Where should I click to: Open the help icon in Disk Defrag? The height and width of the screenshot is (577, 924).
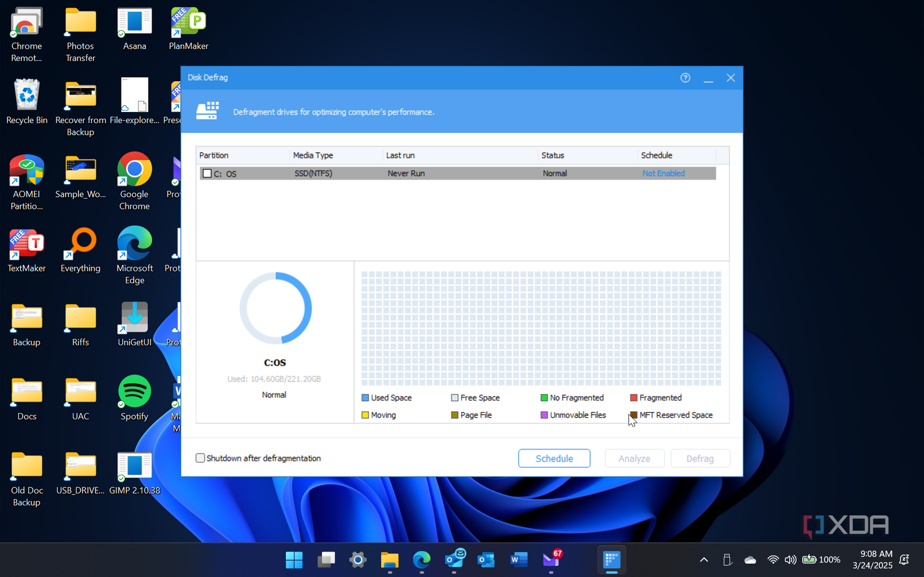pyautogui.click(x=685, y=78)
